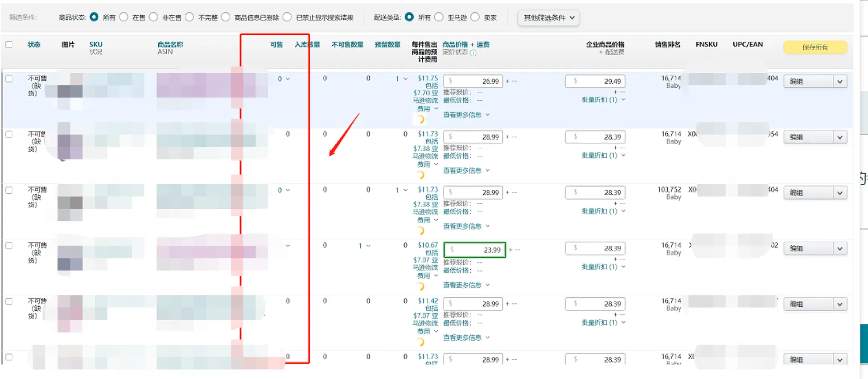
Task: Check the box for the row with $11.42 fee
Action: (9, 301)
